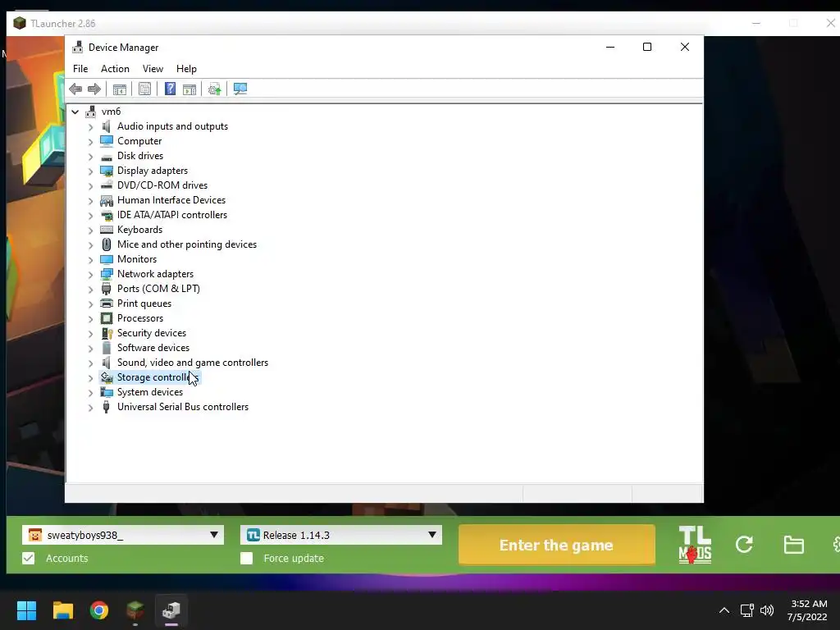Click the Human Interface Devices icon
Viewport: 840px width, 630px height.
(x=107, y=200)
